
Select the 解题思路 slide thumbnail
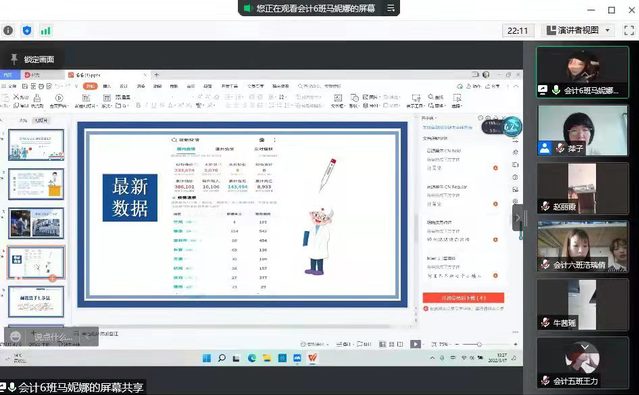[x=36, y=302]
